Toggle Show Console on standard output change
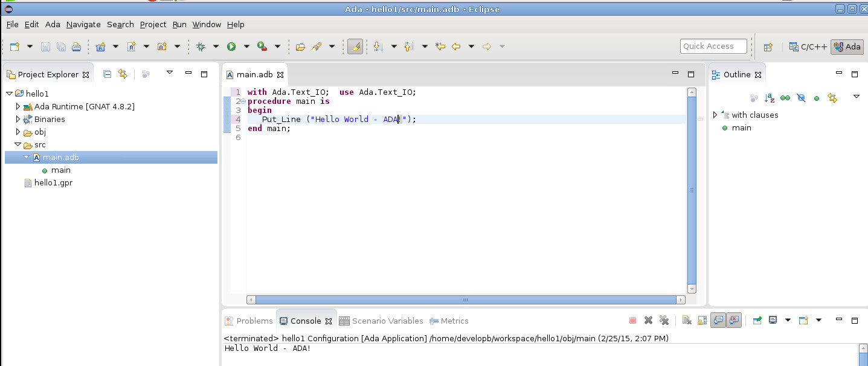The width and height of the screenshot is (868, 366). pyautogui.click(x=718, y=320)
